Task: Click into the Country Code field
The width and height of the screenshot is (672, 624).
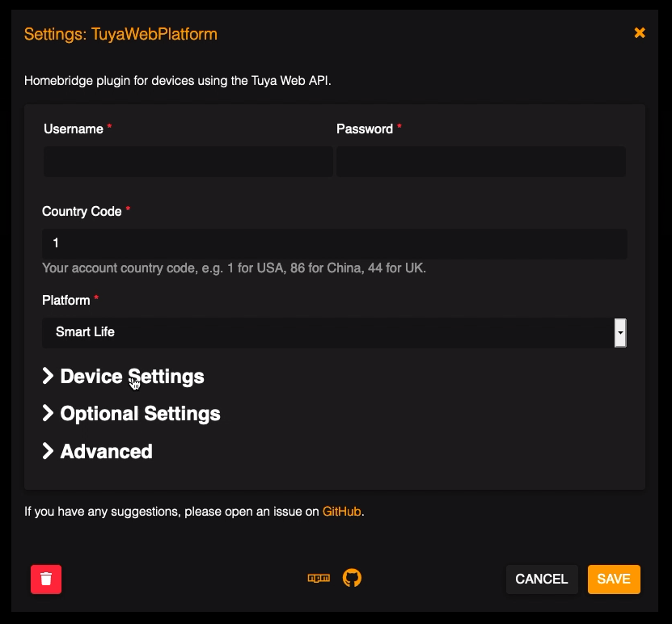Action: point(334,243)
